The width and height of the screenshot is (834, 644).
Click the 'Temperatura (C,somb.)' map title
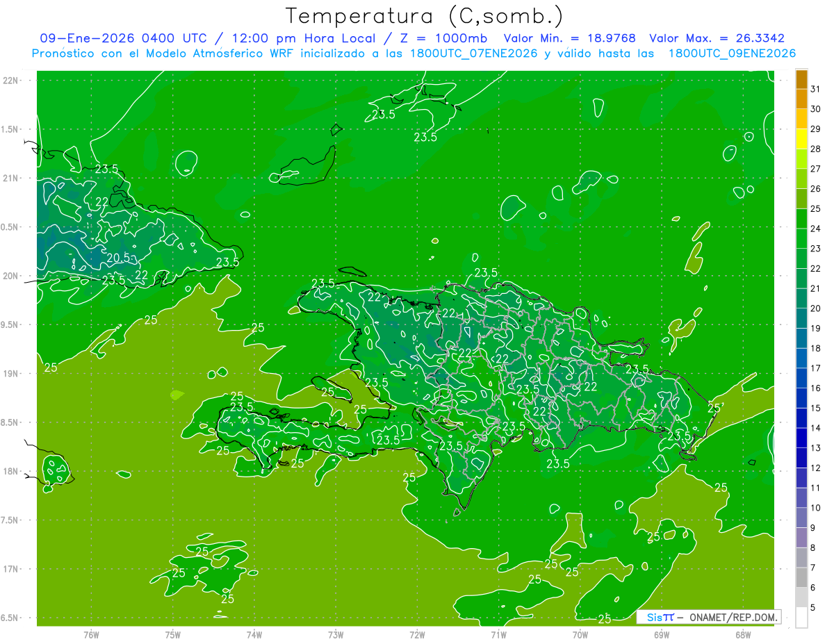tap(424, 16)
